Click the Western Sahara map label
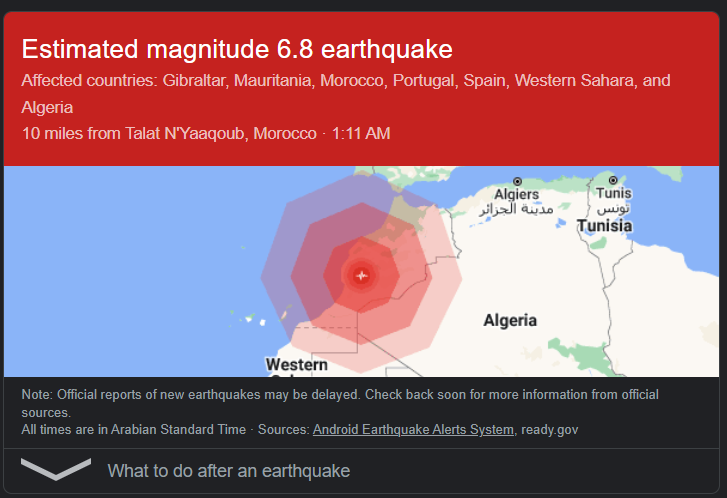 (296, 365)
